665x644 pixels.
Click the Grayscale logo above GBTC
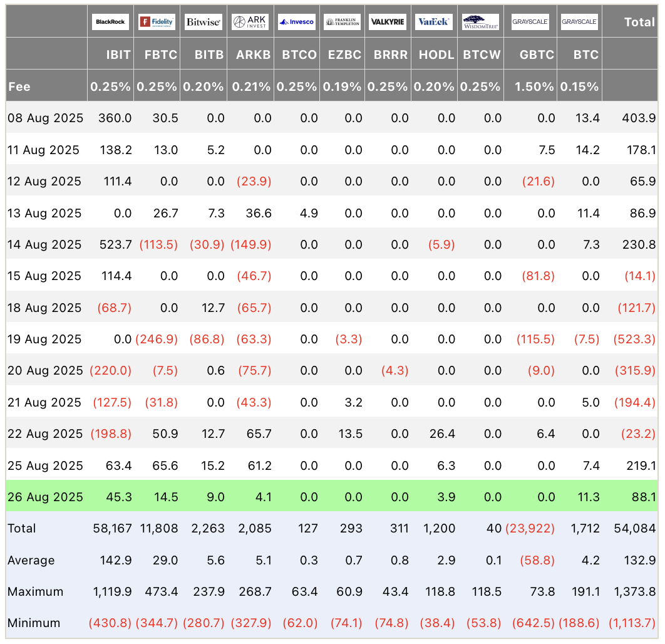coord(530,22)
